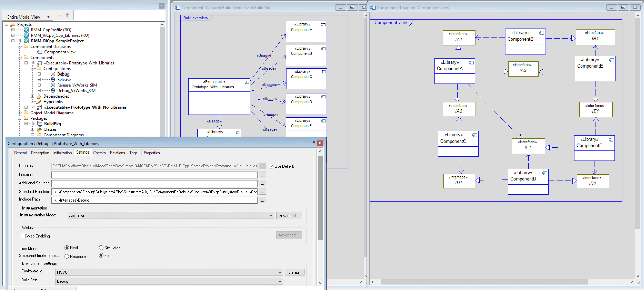This screenshot has width=644, height=290.
Task: Click the up arrow icon in browser toolbar
Action: pyautogui.click(x=68, y=15)
